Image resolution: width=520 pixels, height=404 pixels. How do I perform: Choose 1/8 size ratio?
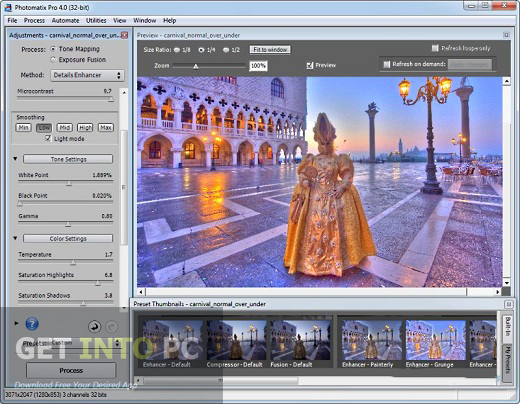[177, 50]
